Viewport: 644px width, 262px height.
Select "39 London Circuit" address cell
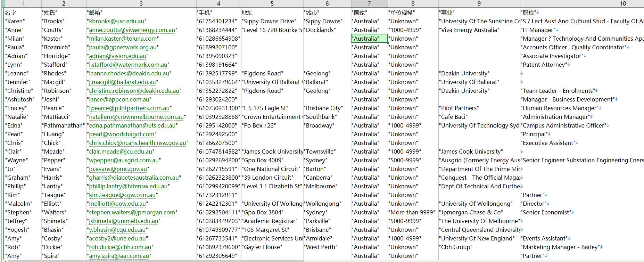coord(272,178)
